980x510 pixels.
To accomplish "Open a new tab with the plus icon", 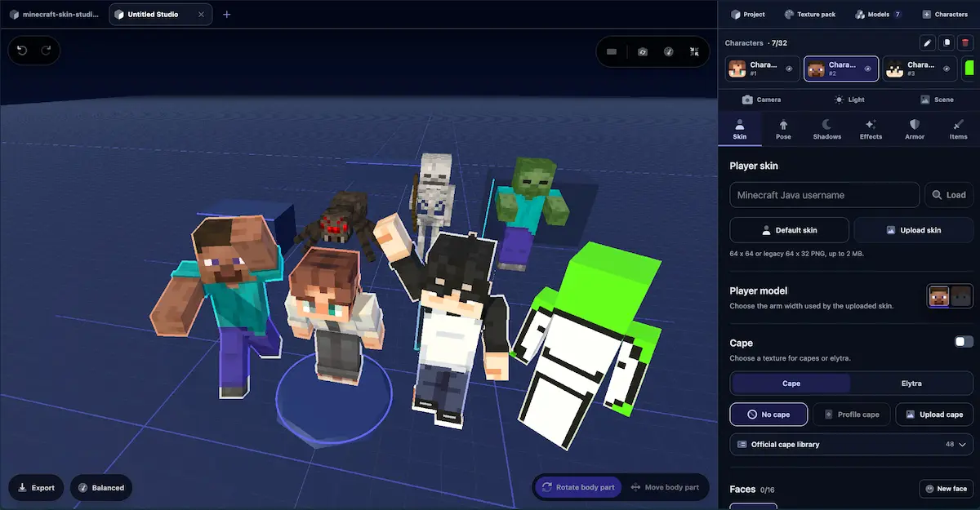I will pyautogui.click(x=227, y=14).
